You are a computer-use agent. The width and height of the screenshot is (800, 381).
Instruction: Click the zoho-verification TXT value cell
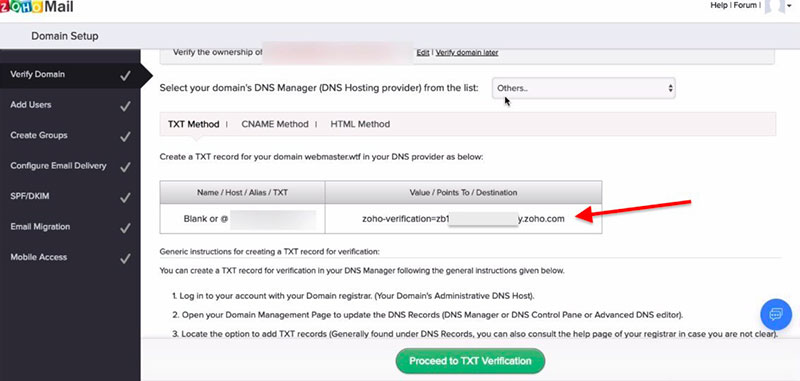[x=463, y=219]
